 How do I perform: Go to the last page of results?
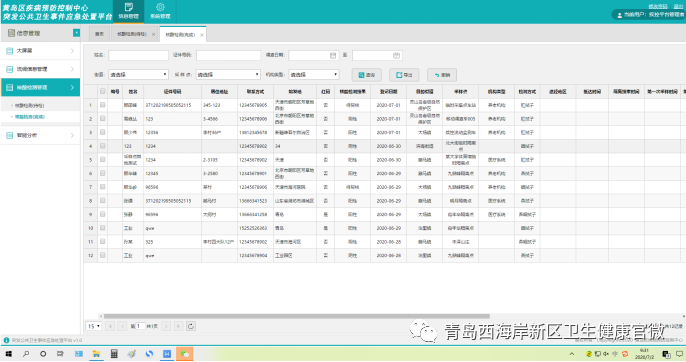178,326
